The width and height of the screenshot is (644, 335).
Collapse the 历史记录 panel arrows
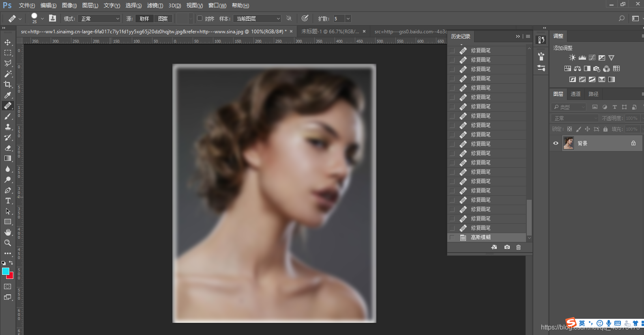[518, 36]
